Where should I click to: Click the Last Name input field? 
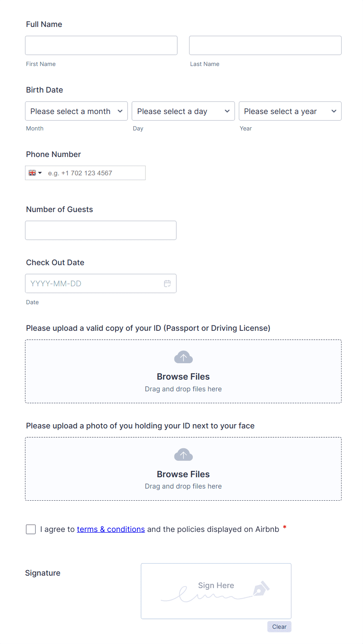click(x=265, y=45)
